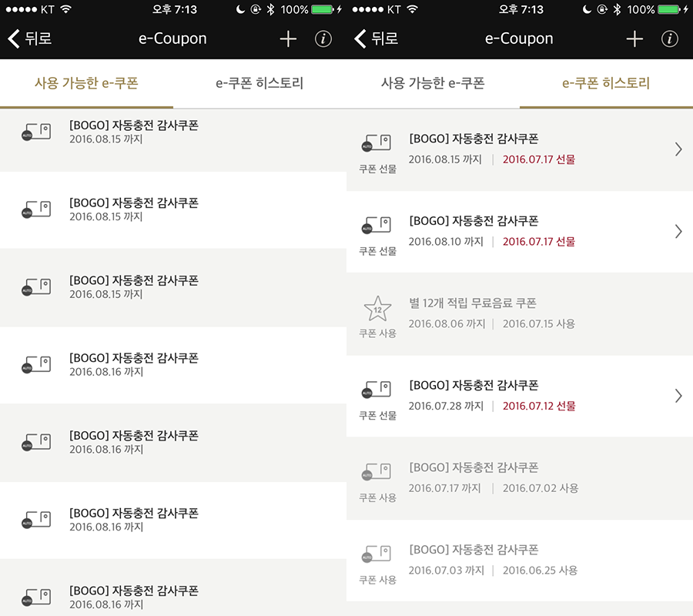Switch to 사용 가능한 e-쿠폰 tab on left screen
The height and width of the screenshot is (616, 693).
86,83
